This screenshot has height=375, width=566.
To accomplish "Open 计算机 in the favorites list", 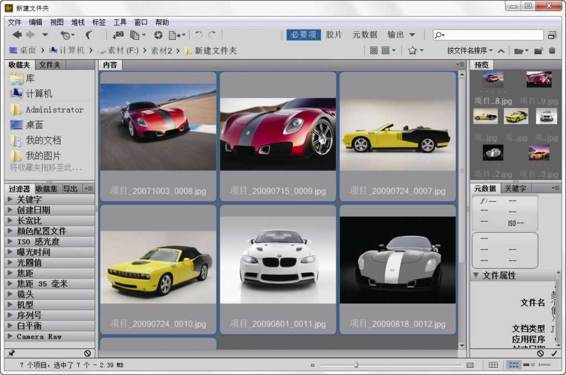I will tap(32, 93).
